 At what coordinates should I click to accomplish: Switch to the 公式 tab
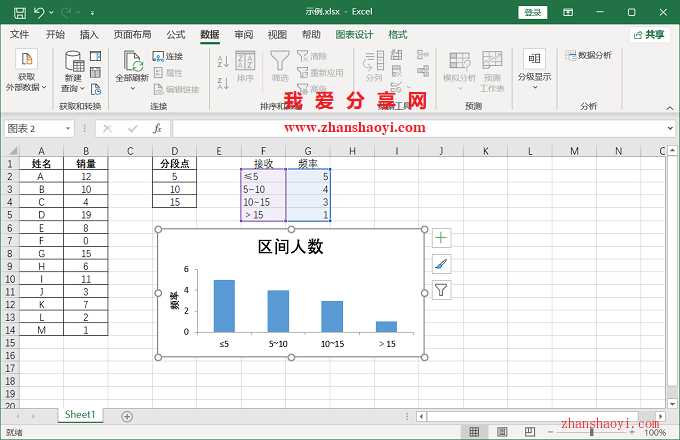[176, 35]
